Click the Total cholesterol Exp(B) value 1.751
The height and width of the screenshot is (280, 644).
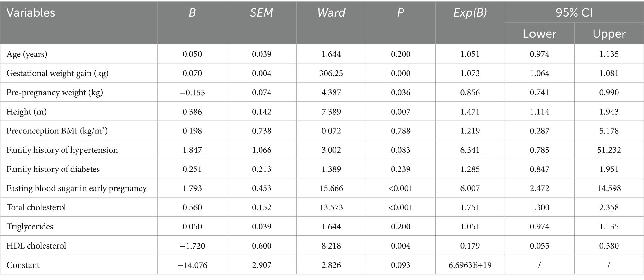coord(470,207)
